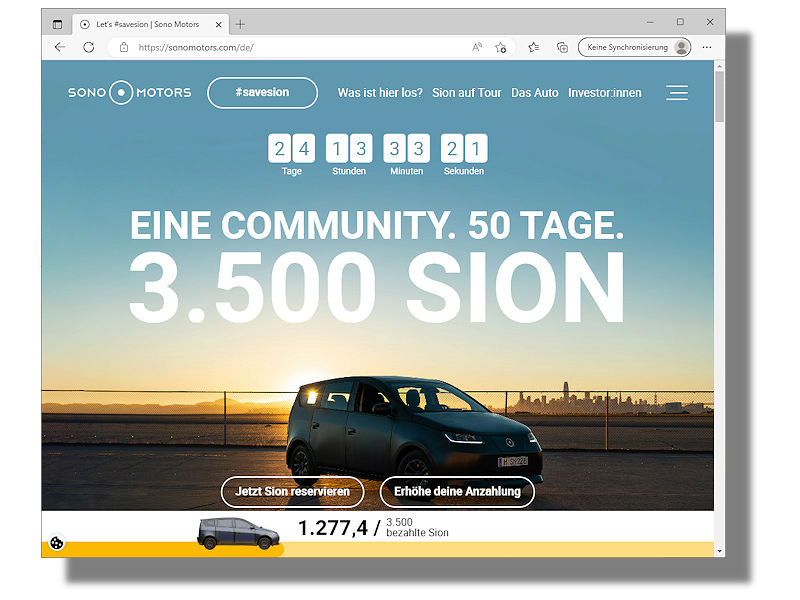Click the 'Stunden' countdown digits

[349, 148]
